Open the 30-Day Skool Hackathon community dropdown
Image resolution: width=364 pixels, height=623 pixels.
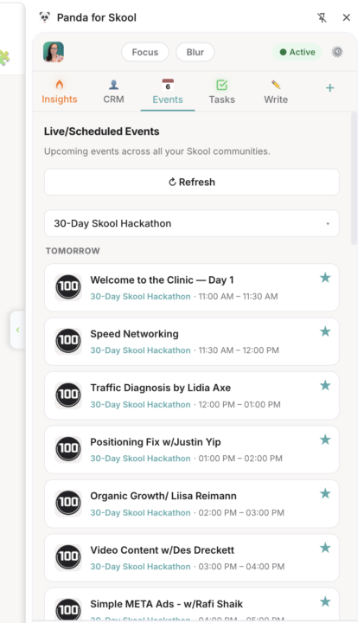coord(192,223)
